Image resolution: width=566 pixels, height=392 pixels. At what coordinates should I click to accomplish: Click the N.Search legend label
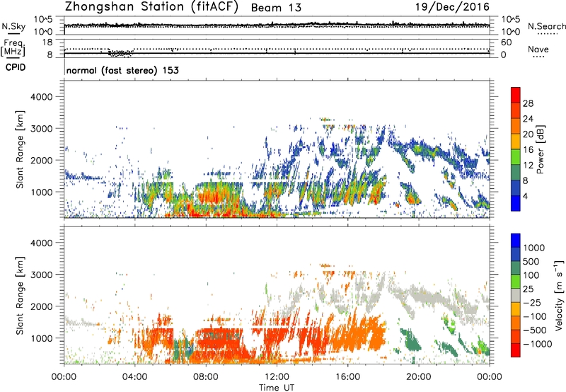(x=546, y=26)
